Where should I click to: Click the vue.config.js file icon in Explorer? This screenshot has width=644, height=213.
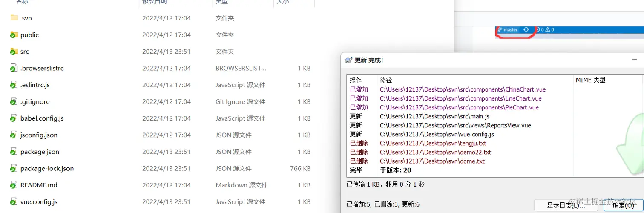[14, 201]
